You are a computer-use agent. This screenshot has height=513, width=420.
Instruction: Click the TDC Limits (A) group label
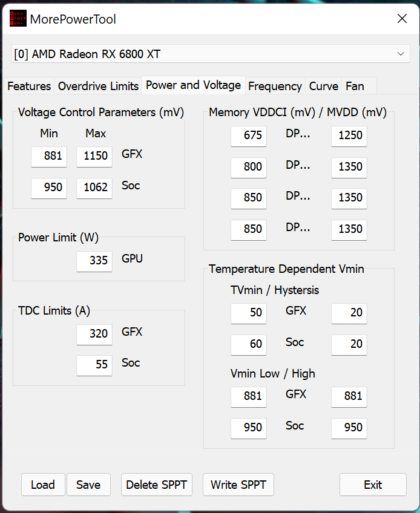coord(54,310)
